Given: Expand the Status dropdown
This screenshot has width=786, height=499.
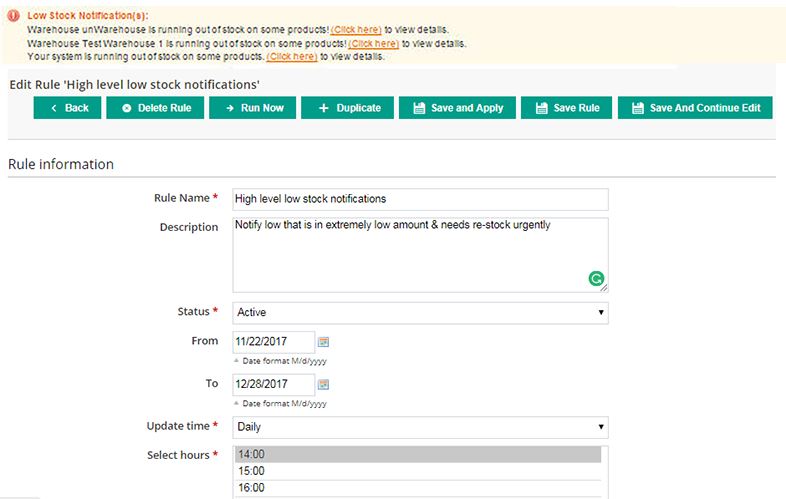Looking at the screenshot, I should [x=420, y=312].
